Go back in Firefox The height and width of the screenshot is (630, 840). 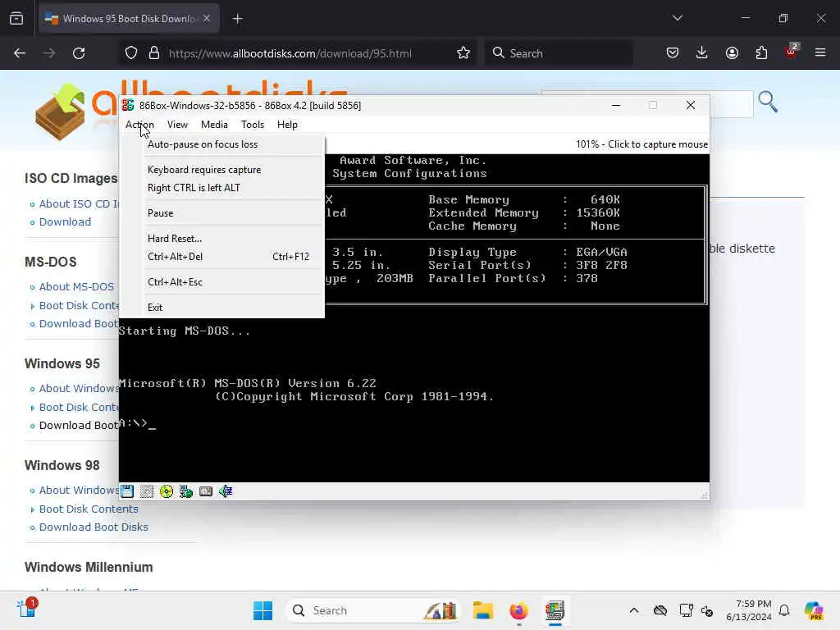pos(20,53)
